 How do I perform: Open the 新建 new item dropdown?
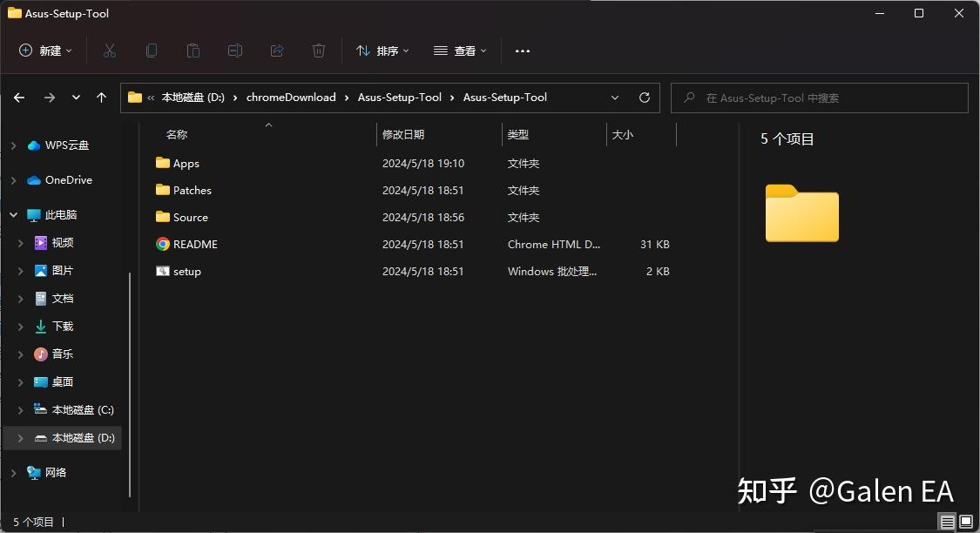pos(45,51)
